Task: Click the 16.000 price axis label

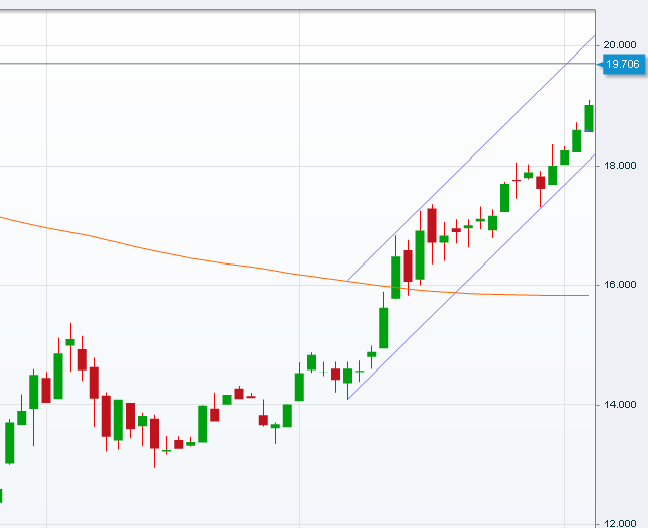Action: click(621, 286)
